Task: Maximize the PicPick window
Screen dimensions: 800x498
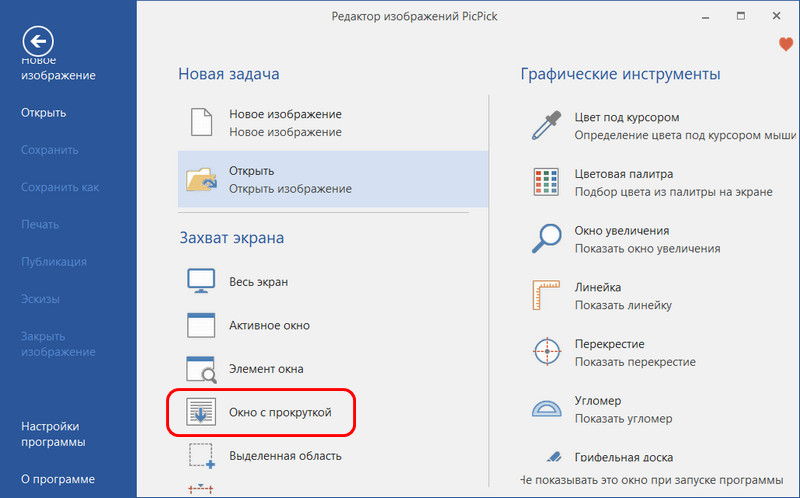Action: point(741,16)
